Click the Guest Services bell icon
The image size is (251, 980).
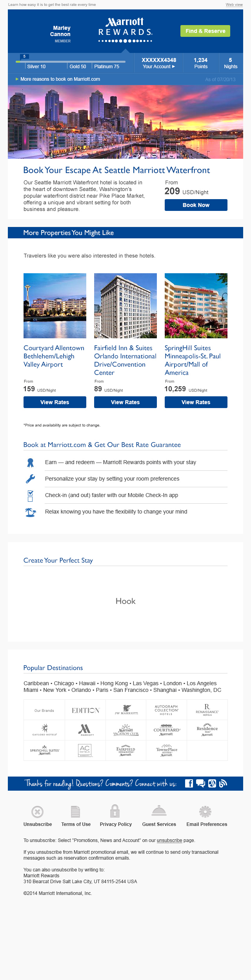point(159,811)
